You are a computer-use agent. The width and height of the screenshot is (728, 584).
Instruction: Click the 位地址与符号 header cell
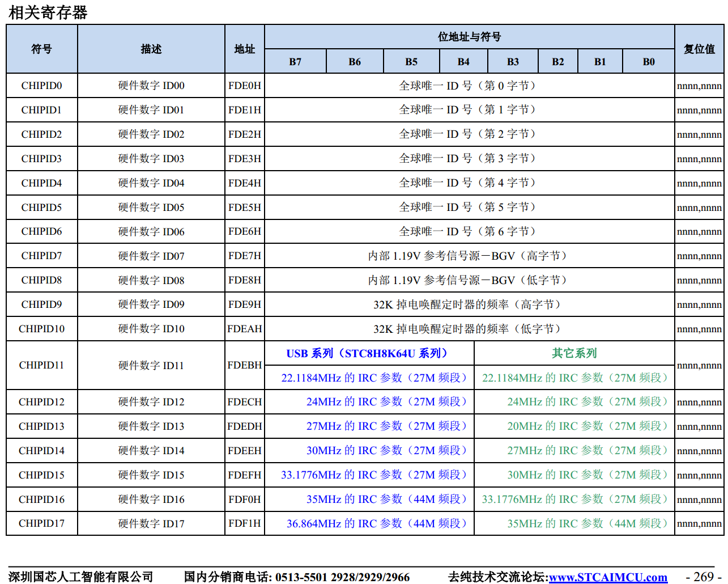tap(470, 37)
